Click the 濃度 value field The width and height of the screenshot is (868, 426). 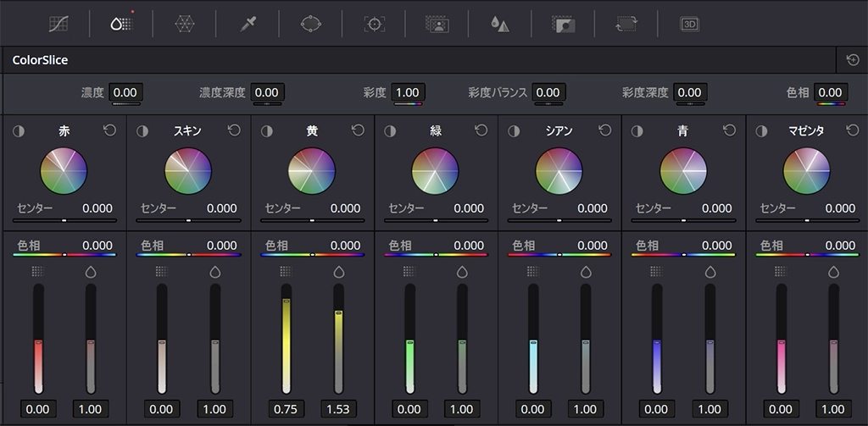125,92
